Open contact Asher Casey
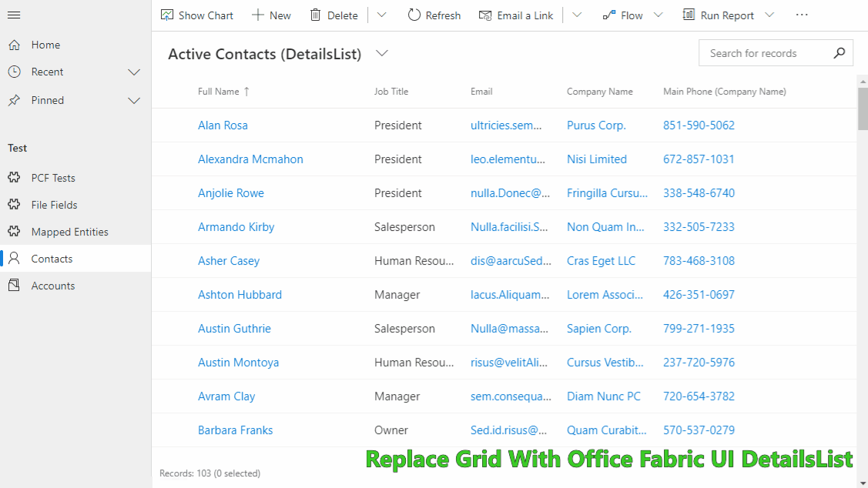868x488 pixels. click(229, 261)
